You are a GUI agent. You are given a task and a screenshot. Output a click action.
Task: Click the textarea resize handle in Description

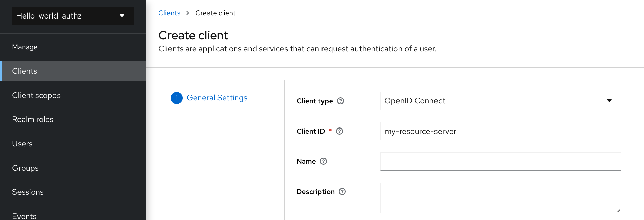click(x=618, y=210)
